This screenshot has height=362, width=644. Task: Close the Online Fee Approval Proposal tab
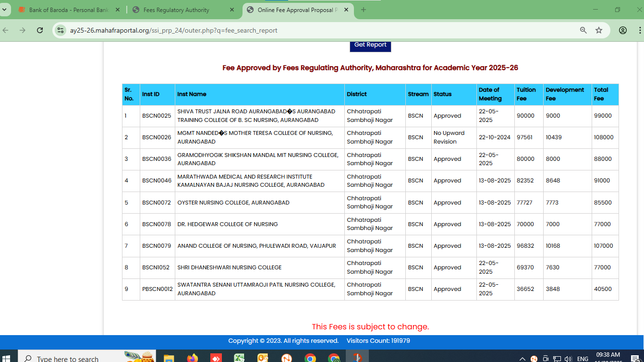346,10
